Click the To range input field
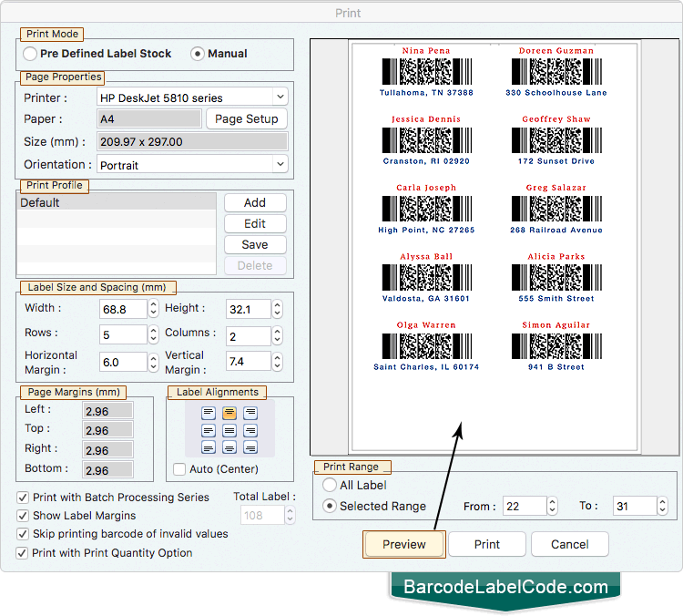Viewport: 683px width, 616px height. click(635, 506)
